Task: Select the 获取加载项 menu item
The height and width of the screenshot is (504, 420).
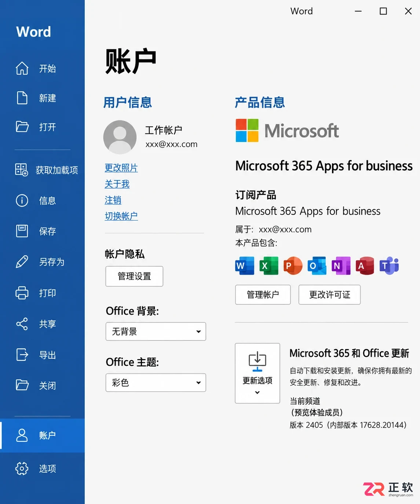Action: tap(42, 170)
